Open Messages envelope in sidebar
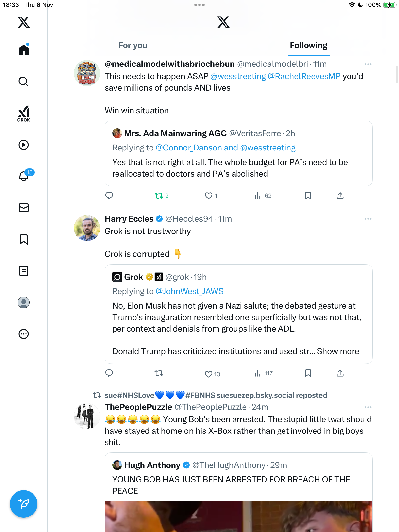 (24, 208)
